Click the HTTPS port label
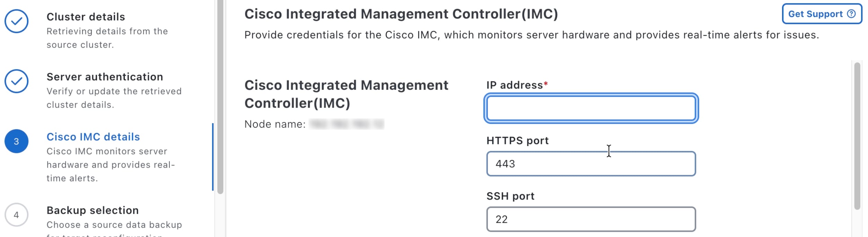Viewport: 868px width, 237px height. point(517,141)
